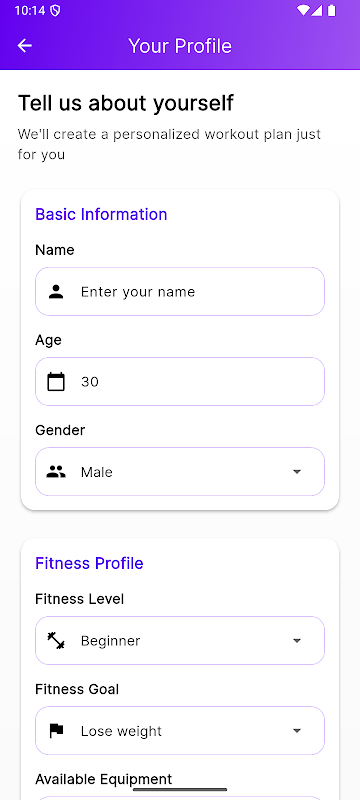Click the flag icon beside Lose weight
This screenshot has height=800, width=360.
tap(56, 731)
